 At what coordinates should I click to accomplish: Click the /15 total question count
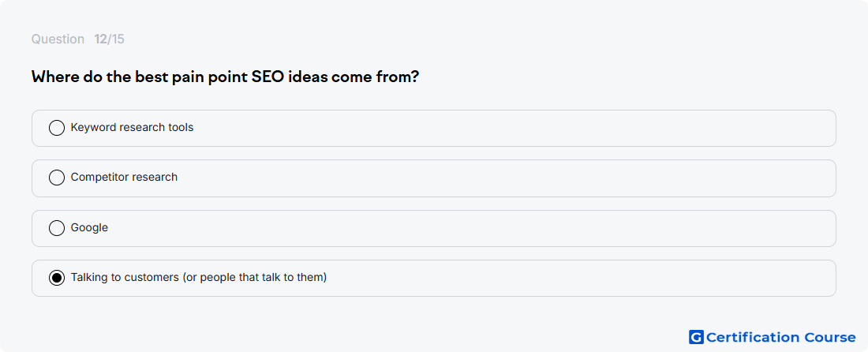[x=116, y=39]
